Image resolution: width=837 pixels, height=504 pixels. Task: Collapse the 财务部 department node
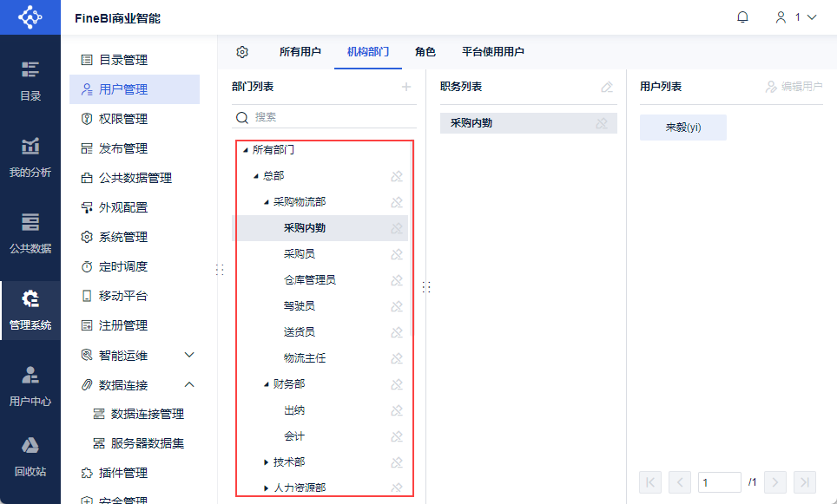267,384
